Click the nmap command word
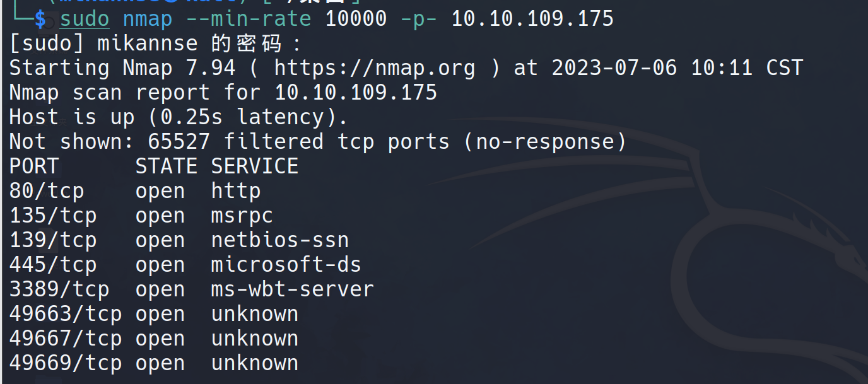 pyautogui.click(x=148, y=18)
